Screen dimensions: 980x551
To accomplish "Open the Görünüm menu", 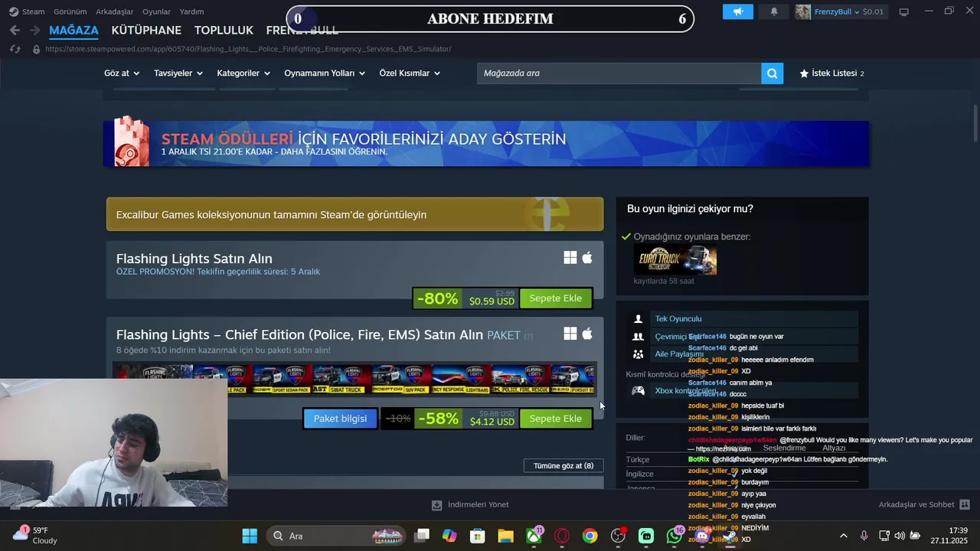I will (70, 11).
